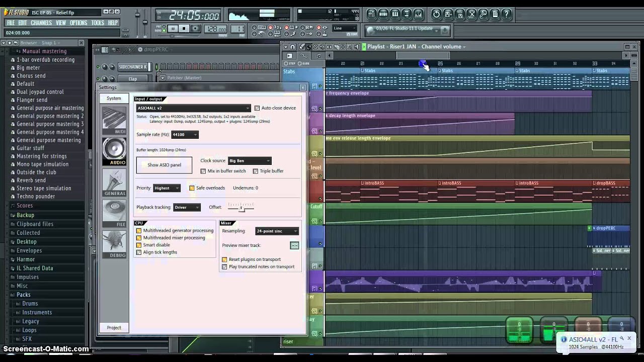Select the slice tool in Playlist toolbar
Image resolution: width=644 pixels, height=362 pixels.
336,47
